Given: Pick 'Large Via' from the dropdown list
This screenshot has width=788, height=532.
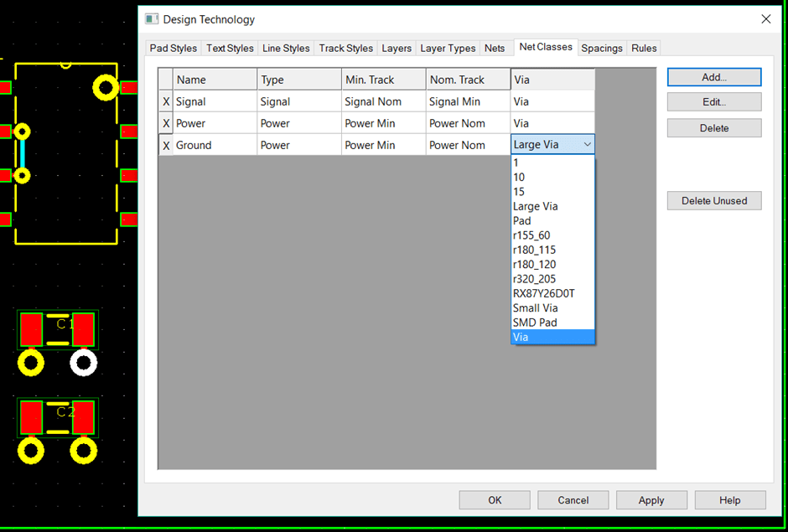Looking at the screenshot, I should tap(552, 206).
